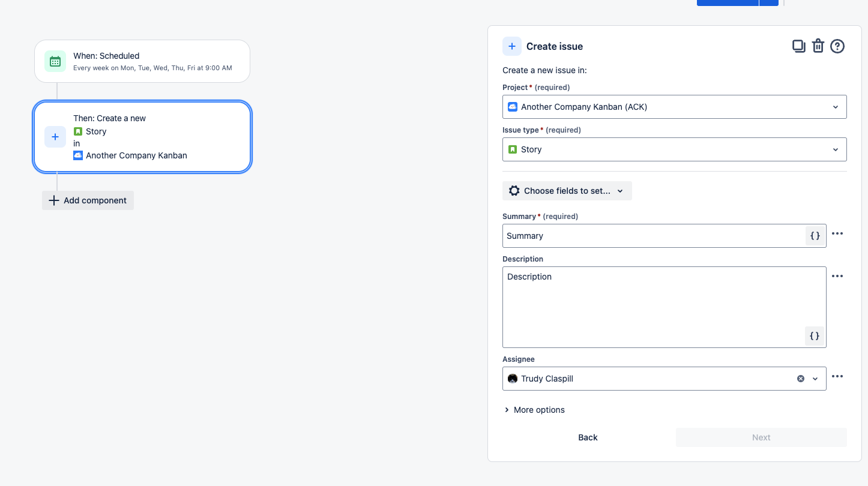The width and height of the screenshot is (868, 486).
Task: Select the Then: Create a new Story component
Action: tap(142, 136)
